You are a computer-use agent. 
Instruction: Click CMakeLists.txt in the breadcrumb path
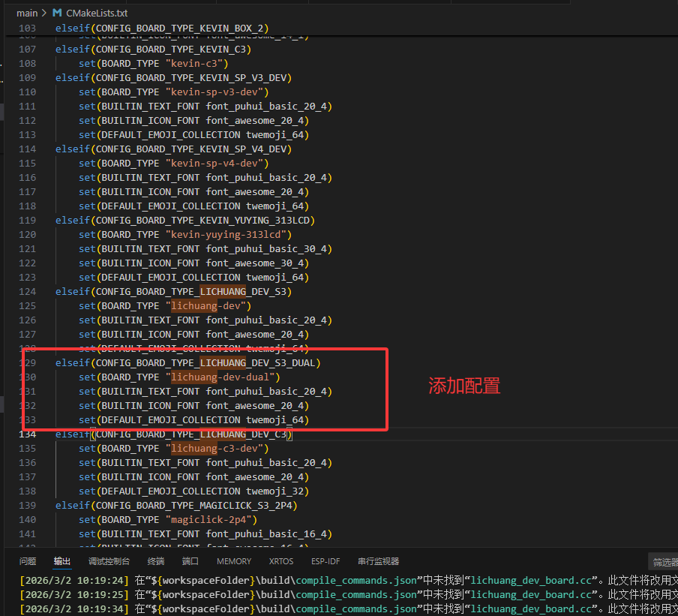96,13
